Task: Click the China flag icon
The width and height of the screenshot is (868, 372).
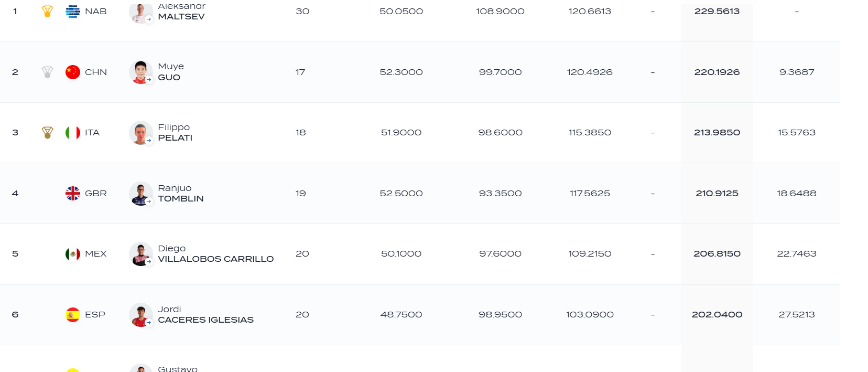Action: point(73,72)
